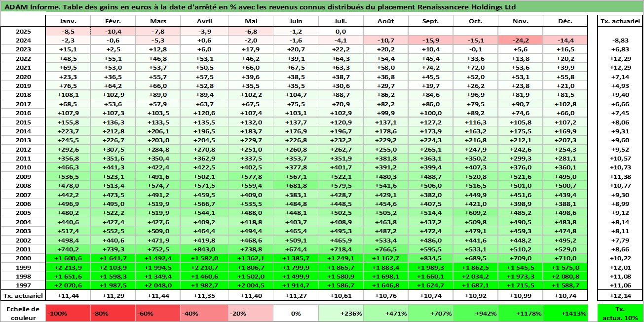Viewport: 644px width, 322px height.
Task: Select the -60% color scale swatch
Action: [x=158, y=313]
